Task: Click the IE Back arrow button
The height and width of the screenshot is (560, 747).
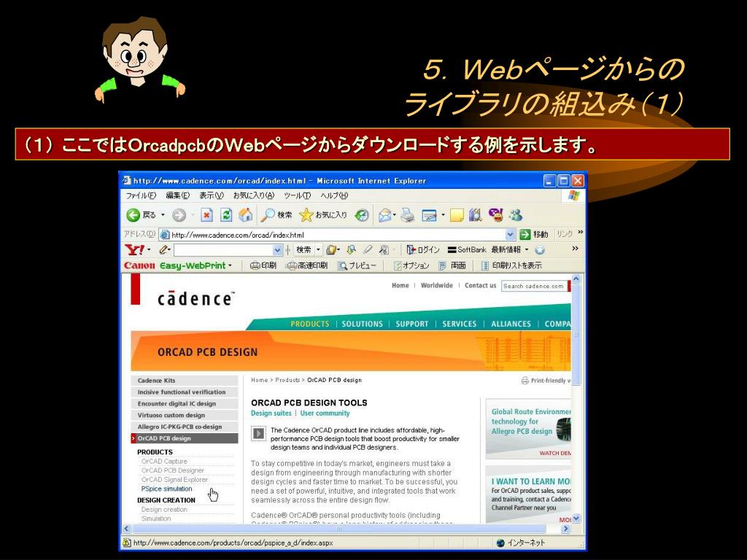Action: click(x=133, y=215)
